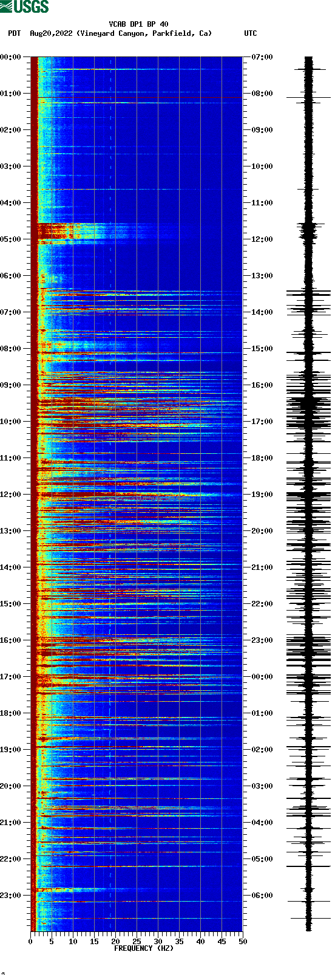Click the seismogram waveform trace on the right

(309, 493)
